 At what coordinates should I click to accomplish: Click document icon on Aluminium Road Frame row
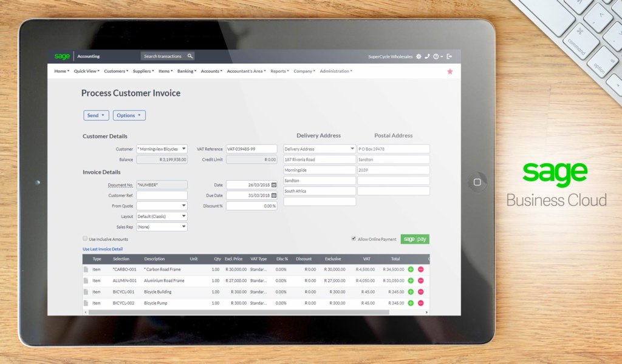click(86, 281)
